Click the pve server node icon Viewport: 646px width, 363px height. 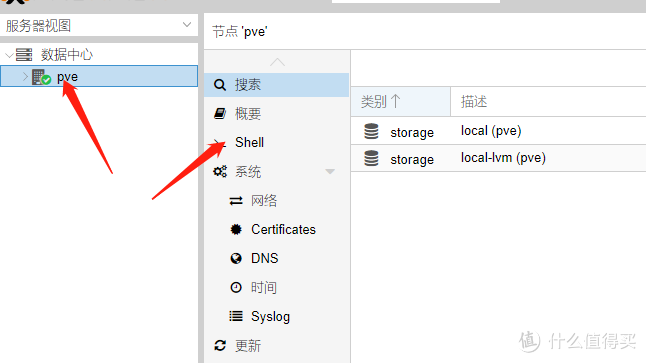pos(41,77)
